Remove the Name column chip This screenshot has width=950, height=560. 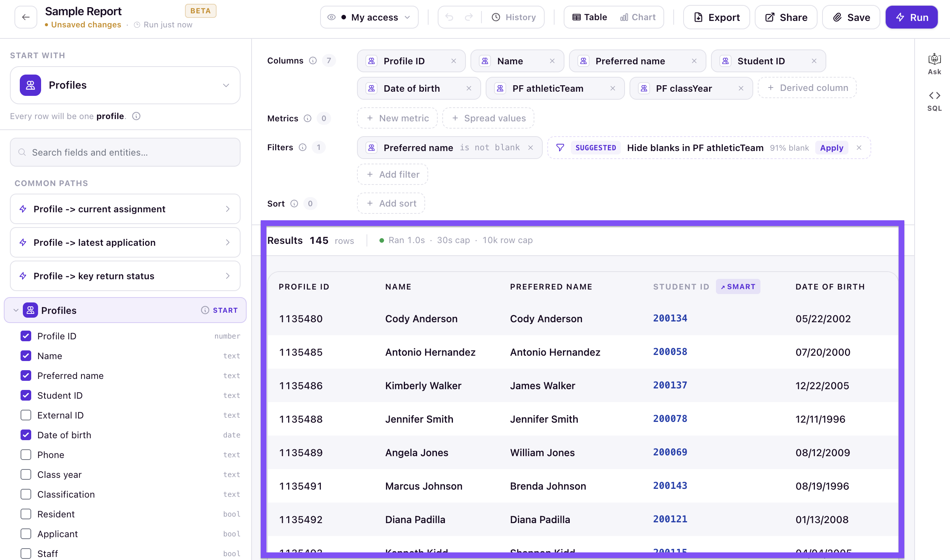point(552,61)
